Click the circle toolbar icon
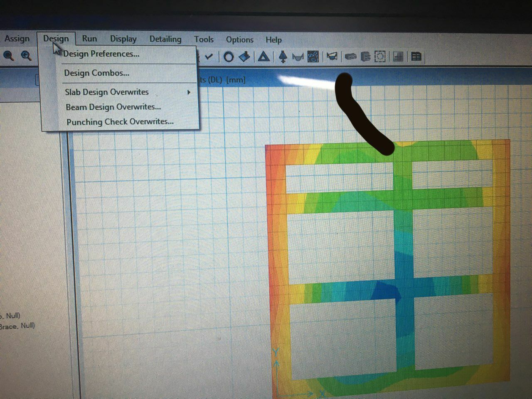 [x=228, y=57]
